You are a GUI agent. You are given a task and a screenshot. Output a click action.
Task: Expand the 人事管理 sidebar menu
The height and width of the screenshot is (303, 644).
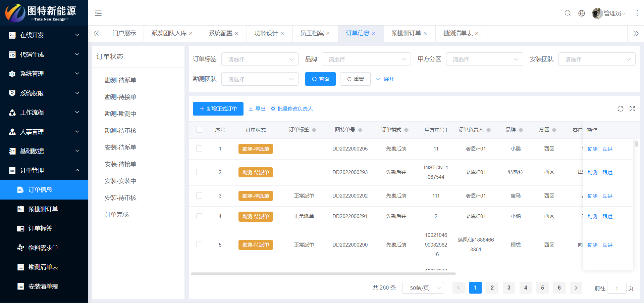point(44,132)
